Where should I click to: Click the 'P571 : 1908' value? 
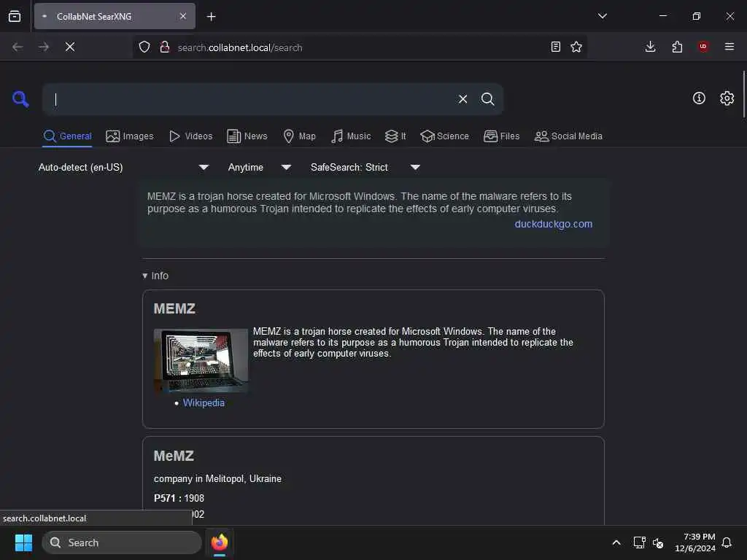[179, 498]
